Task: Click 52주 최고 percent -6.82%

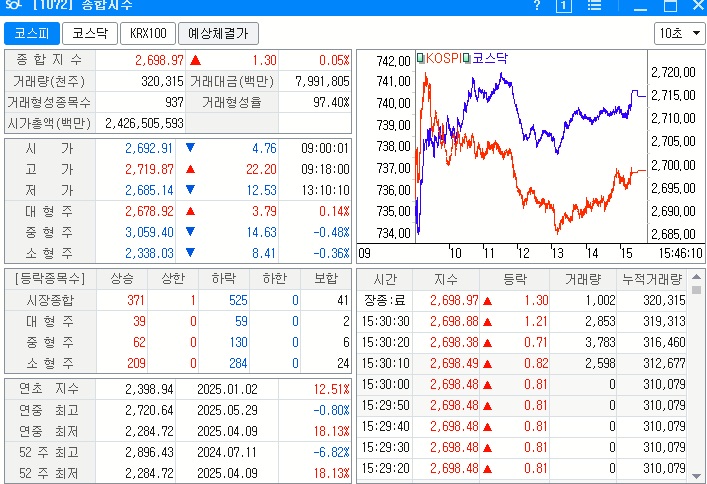Action: click(331, 452)
